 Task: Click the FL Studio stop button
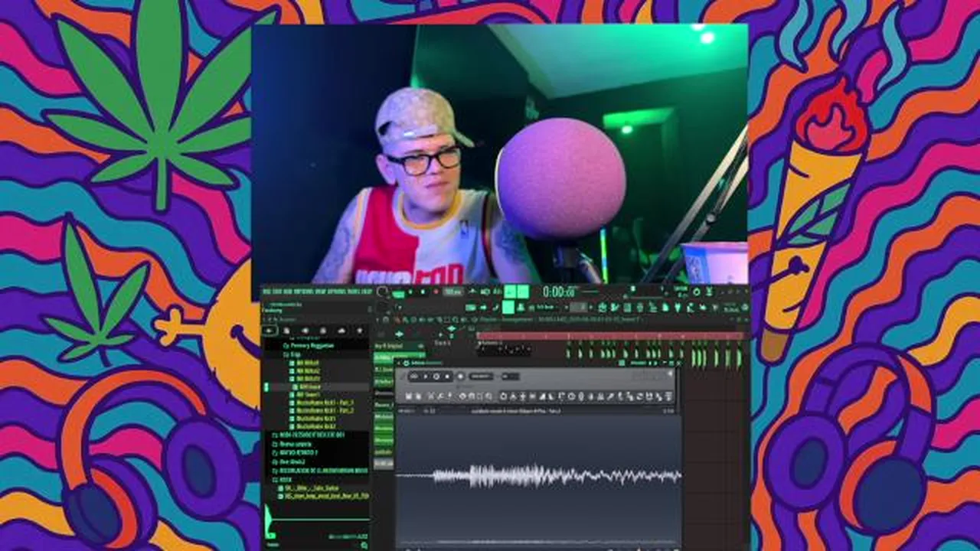pyautogui.click(x=423, y=292)
